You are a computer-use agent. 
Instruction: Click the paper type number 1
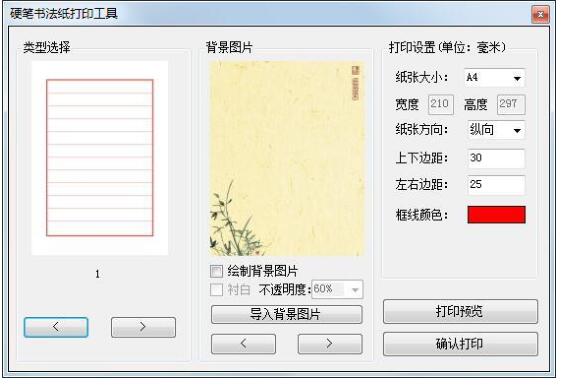(98, 274)
